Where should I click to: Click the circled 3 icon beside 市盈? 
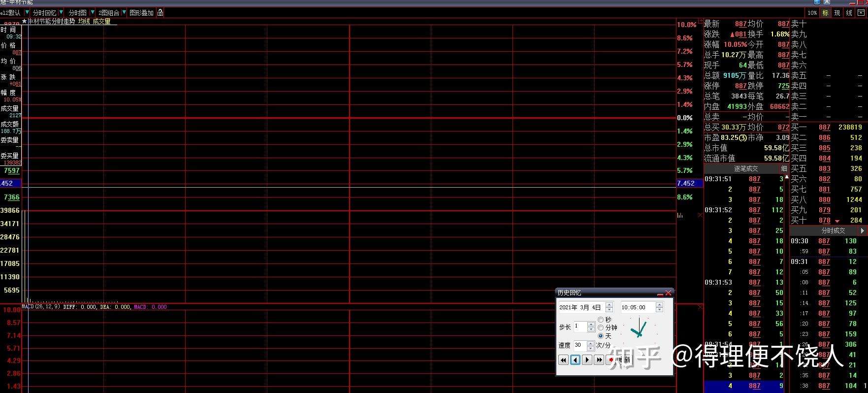743,138
